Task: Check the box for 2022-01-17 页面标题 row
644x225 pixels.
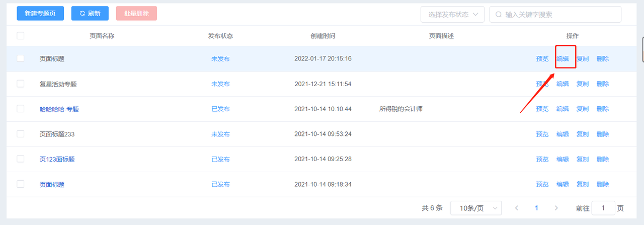Action: [21, 58]
